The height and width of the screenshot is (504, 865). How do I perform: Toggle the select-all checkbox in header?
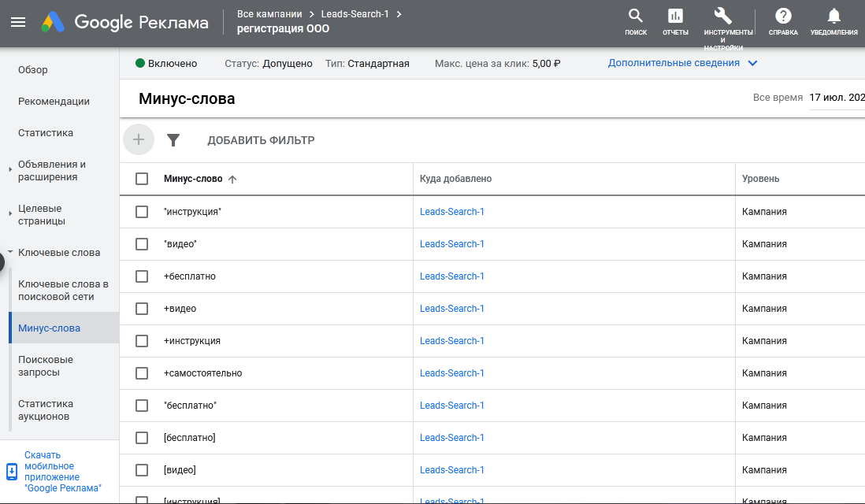142,179
